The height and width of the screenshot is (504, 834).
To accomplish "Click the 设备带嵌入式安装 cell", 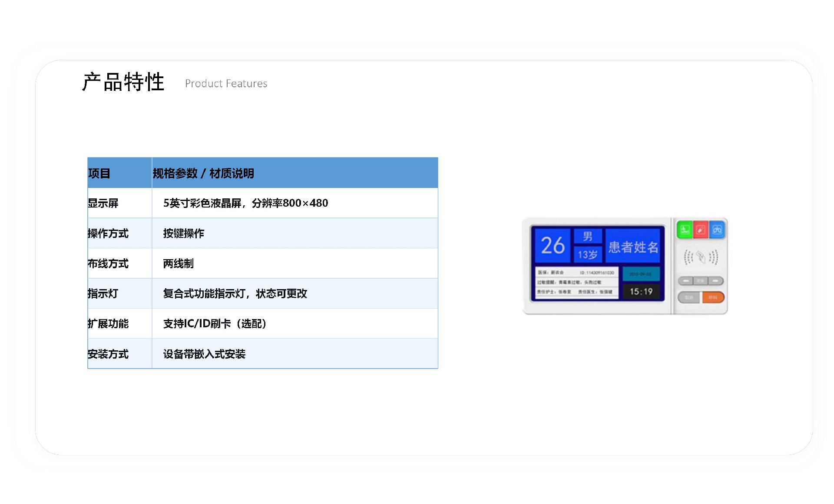I will tap(295, 354).
